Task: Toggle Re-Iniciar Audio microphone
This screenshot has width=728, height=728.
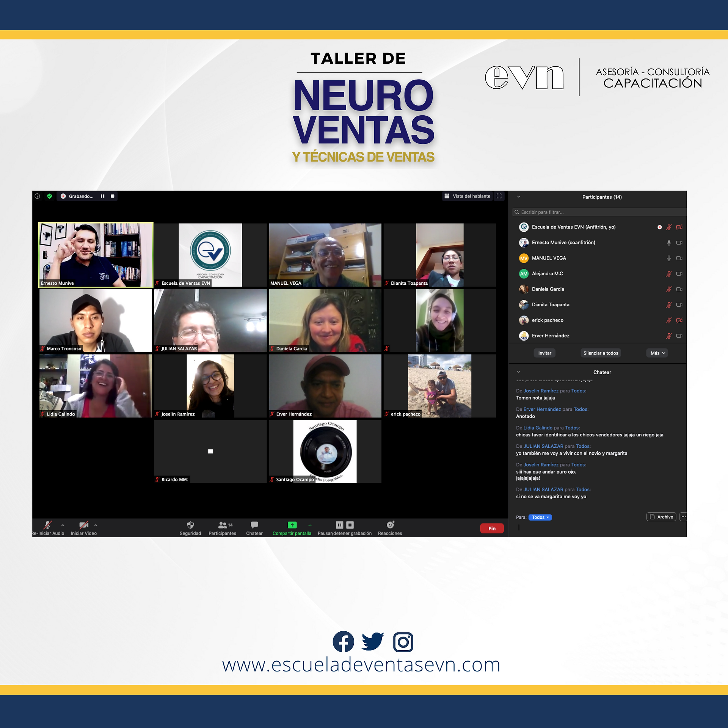Action: click(x=48, y=525)
